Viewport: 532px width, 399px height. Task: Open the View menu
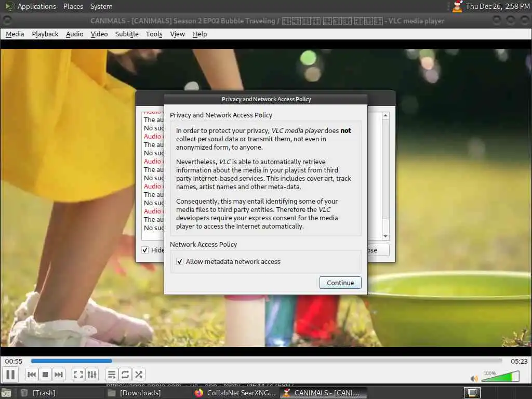178,34
